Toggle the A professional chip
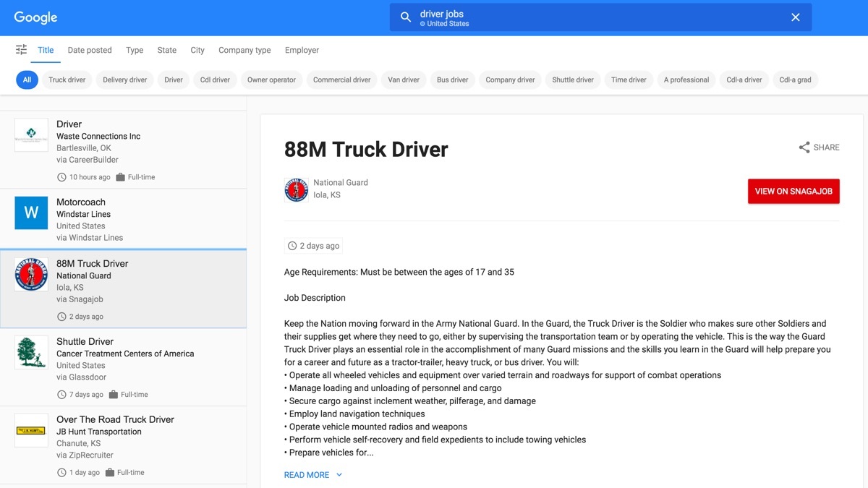 [686, 80]
